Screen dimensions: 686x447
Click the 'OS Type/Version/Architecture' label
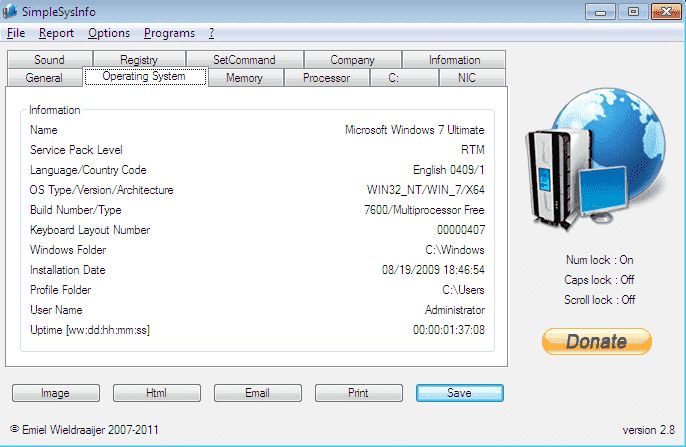(102, 190)
